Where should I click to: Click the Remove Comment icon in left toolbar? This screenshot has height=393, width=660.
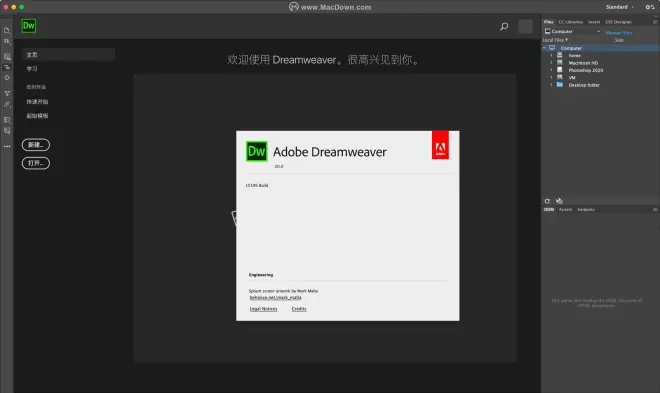(7, 131)
